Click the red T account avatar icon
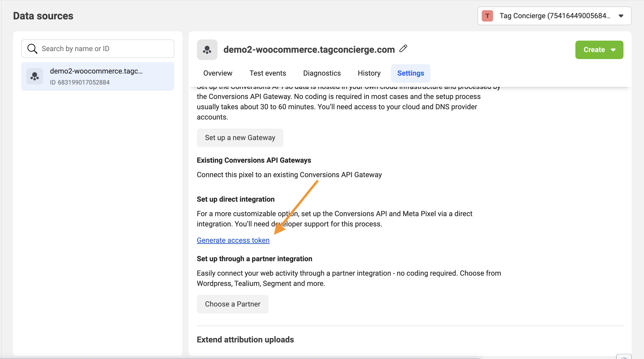 pos(487,16)
